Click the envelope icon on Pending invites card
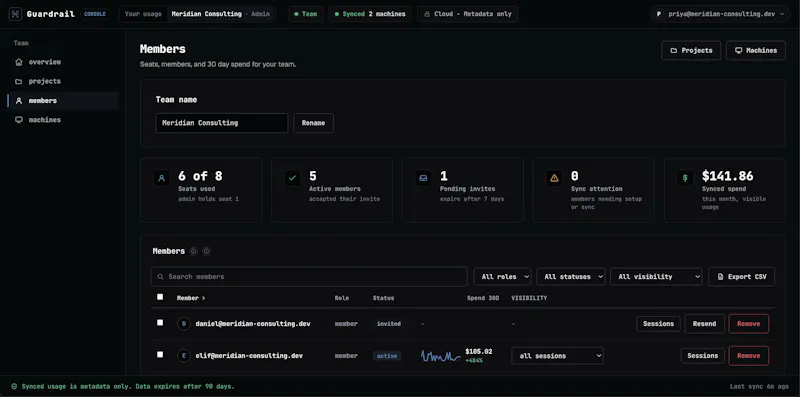Screen dimensions: 800x397 click(x=423, y=178)
